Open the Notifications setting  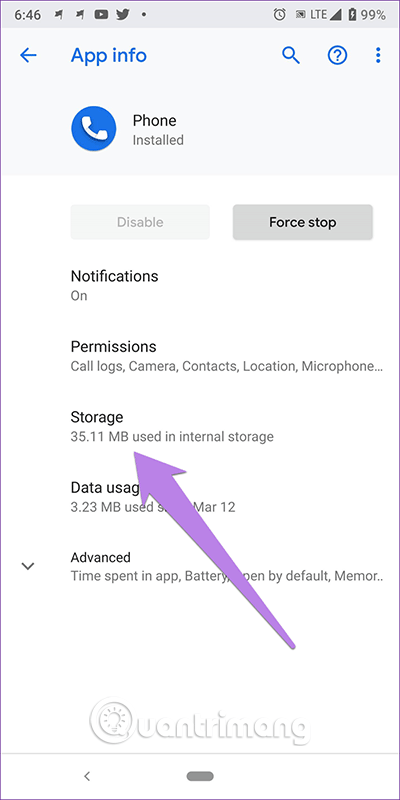(200, 285)
